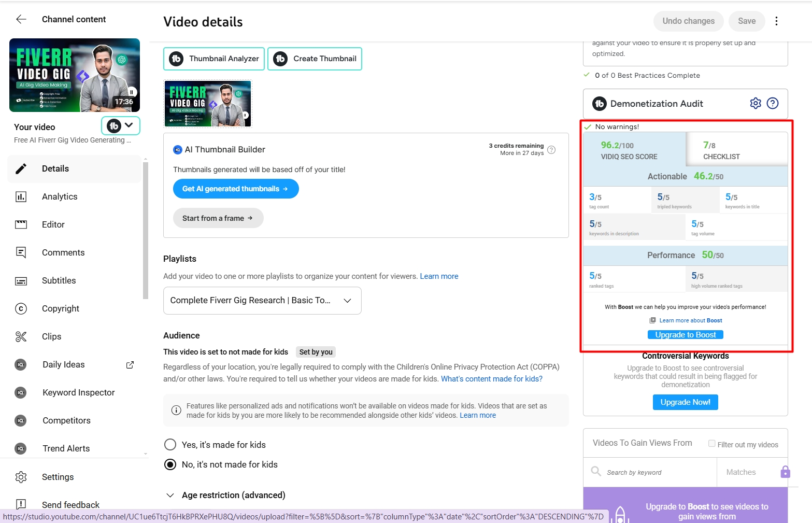812x523 pixels.
Task: Click the search magnifier in Videos panel
Action: click(x=596, y=471)
